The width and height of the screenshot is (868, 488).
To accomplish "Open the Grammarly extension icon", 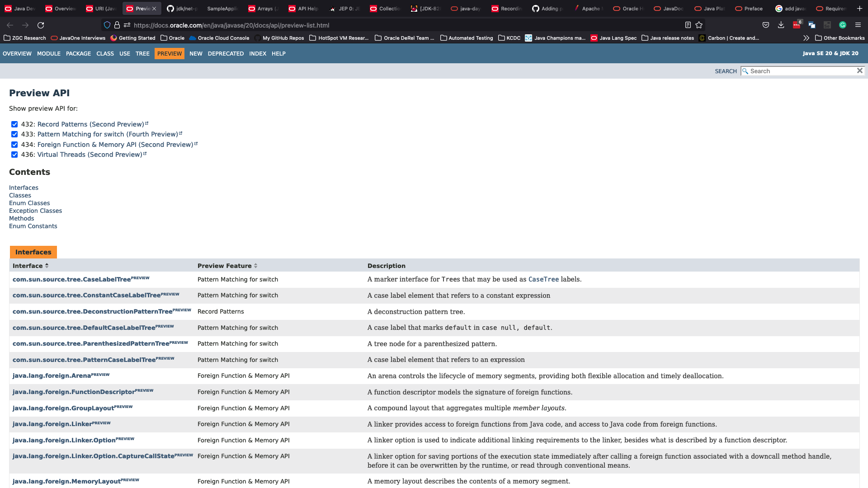I will click(x=842, y=25).
